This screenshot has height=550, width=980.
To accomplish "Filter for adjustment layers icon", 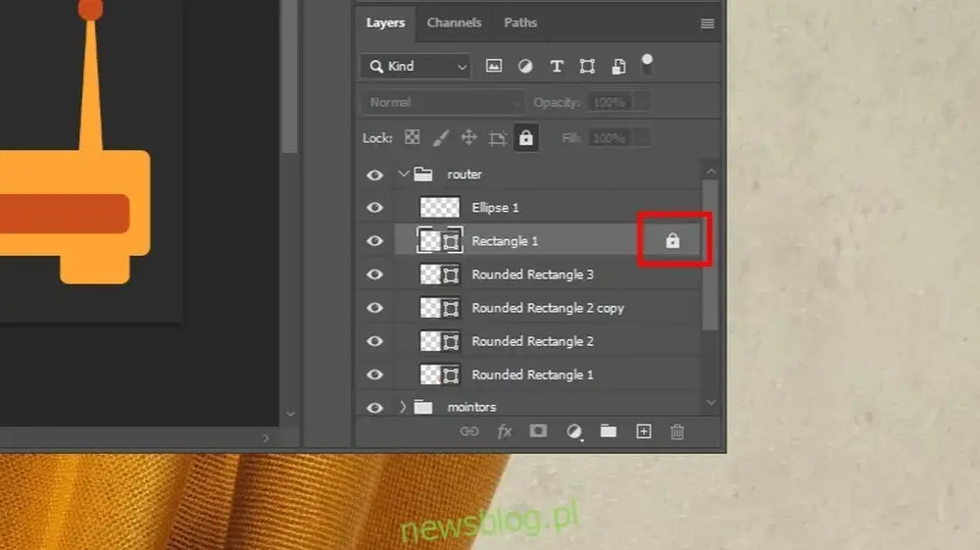I will (x=525, y=67).
